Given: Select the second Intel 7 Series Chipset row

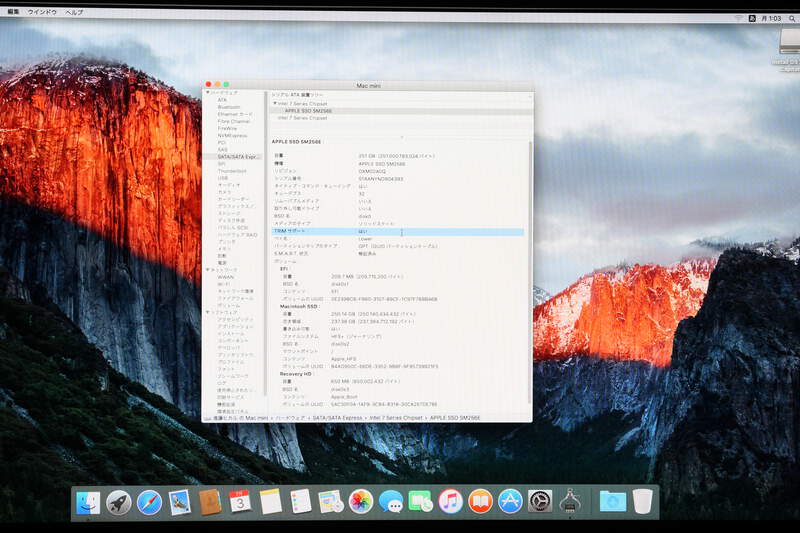Looking at the screenshot, I should click(x=302, y=118).
